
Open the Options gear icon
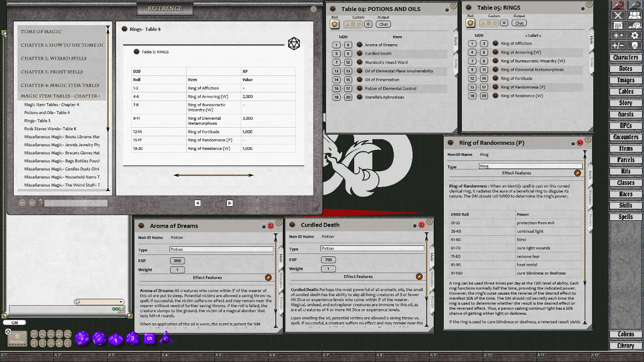coord(635,36)
